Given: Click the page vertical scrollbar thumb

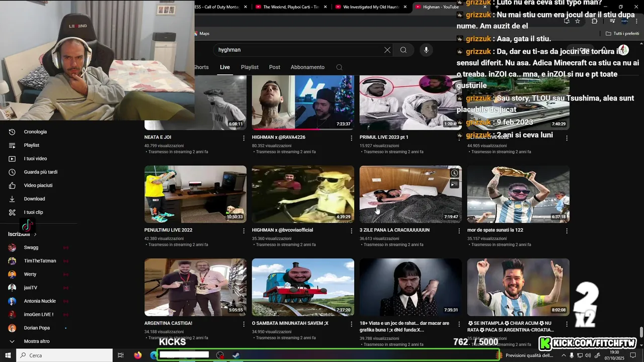Looking at the screenshot, I should pyautogui.click(x=641, y=333).
